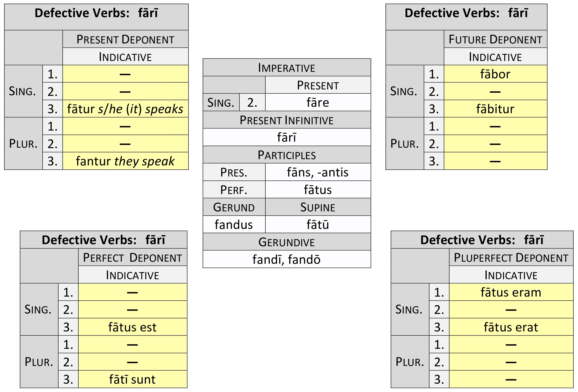578x392 pixels.
Task: Select the 'Present Deponent' column header
Action: click(125, 39)
